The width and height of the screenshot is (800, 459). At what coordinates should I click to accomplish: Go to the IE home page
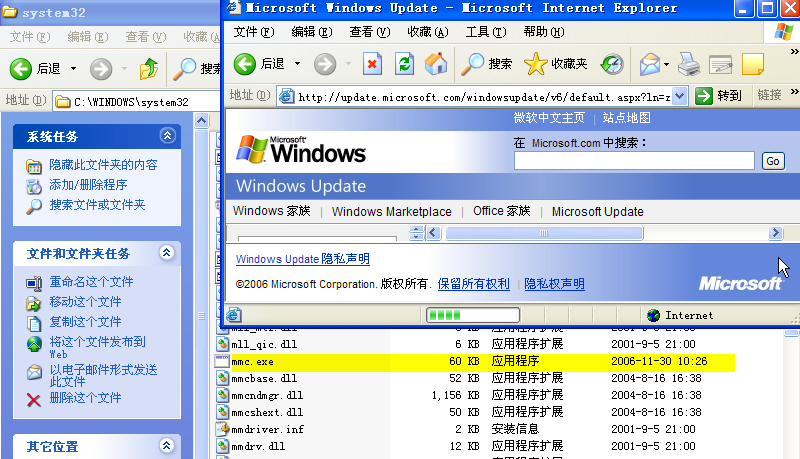pyautogui.click(x=436, y=64)
